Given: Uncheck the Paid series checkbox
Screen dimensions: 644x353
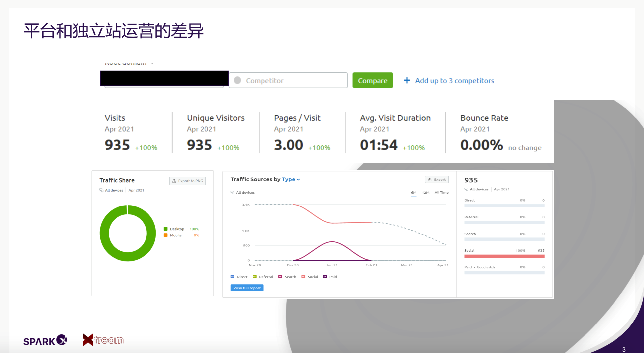Looking at the screenshot, I should point(325,276).
